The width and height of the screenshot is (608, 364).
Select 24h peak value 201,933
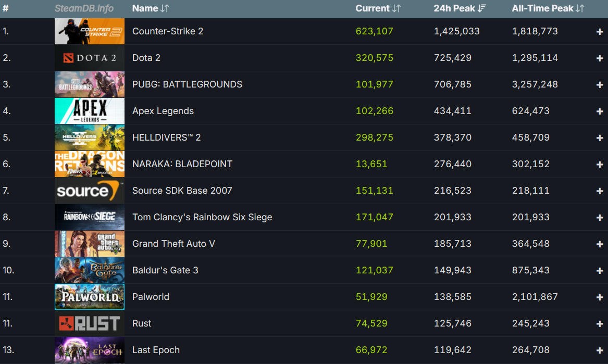point(453,217)
